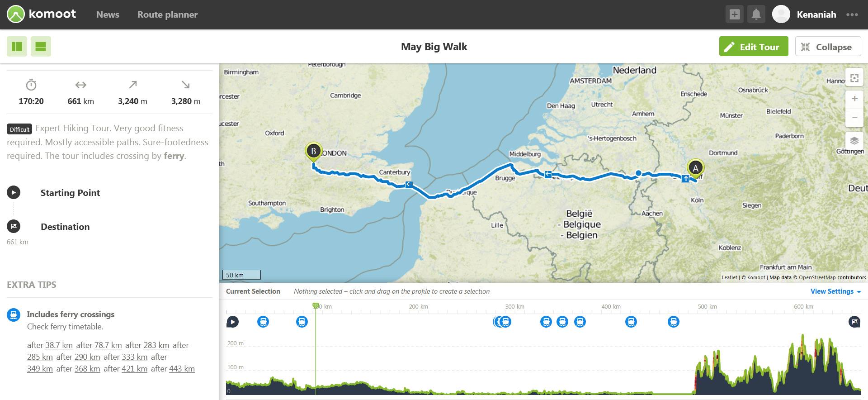Open Kenaniah profile menu
The height and width of the screenshot is (400, 868).
(816, 14)
